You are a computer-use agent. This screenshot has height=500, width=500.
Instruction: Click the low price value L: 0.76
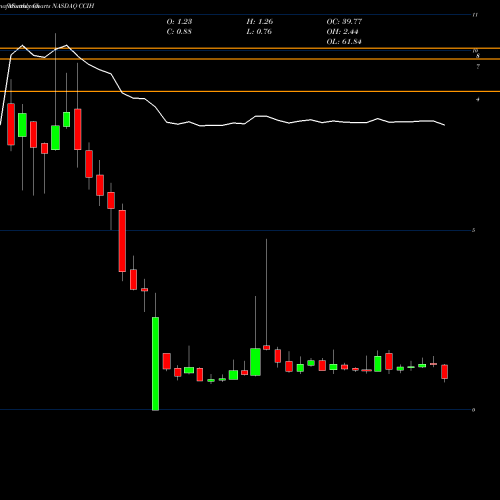coord(259,31)
